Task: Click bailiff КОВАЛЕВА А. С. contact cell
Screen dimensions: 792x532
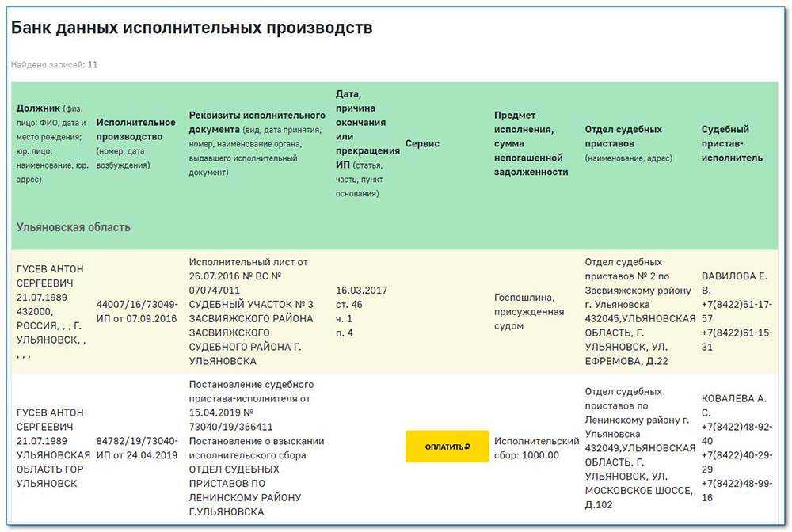Action: click(737, 448)
